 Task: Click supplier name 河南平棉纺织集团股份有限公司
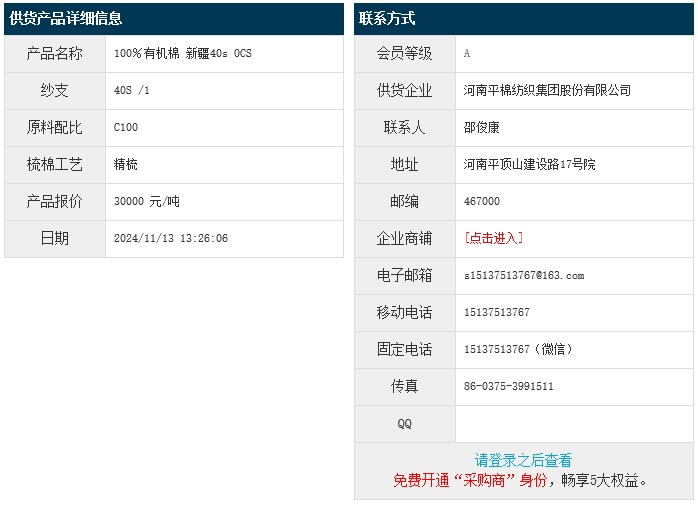pos(548,90)
